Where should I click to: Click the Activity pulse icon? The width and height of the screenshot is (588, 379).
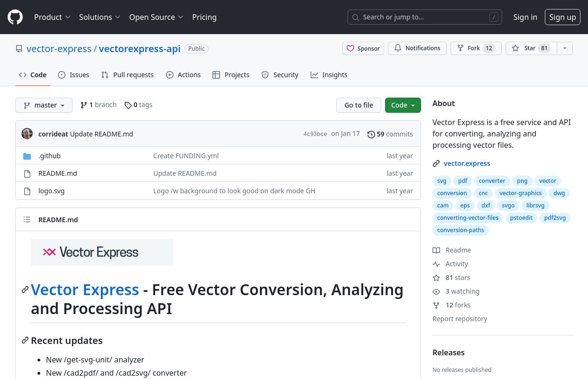coord(436,264)
